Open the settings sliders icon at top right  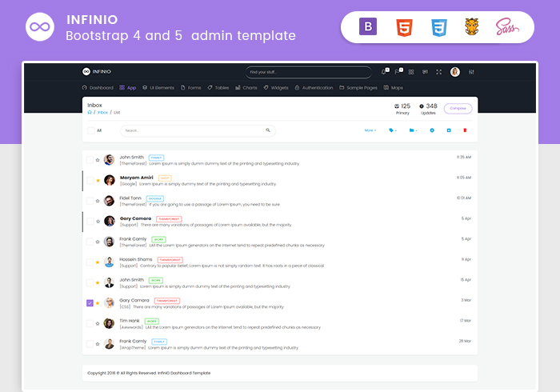pyautogui.click(x=472, y=72)
